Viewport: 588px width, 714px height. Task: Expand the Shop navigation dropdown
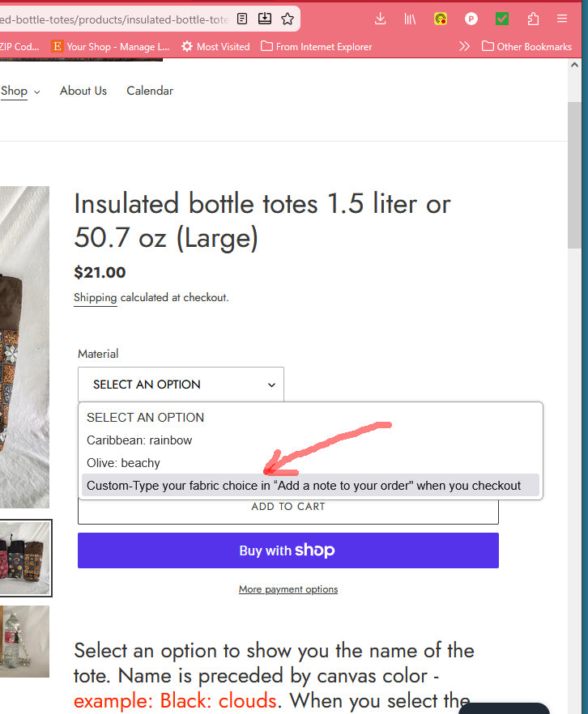click(20, 91)
